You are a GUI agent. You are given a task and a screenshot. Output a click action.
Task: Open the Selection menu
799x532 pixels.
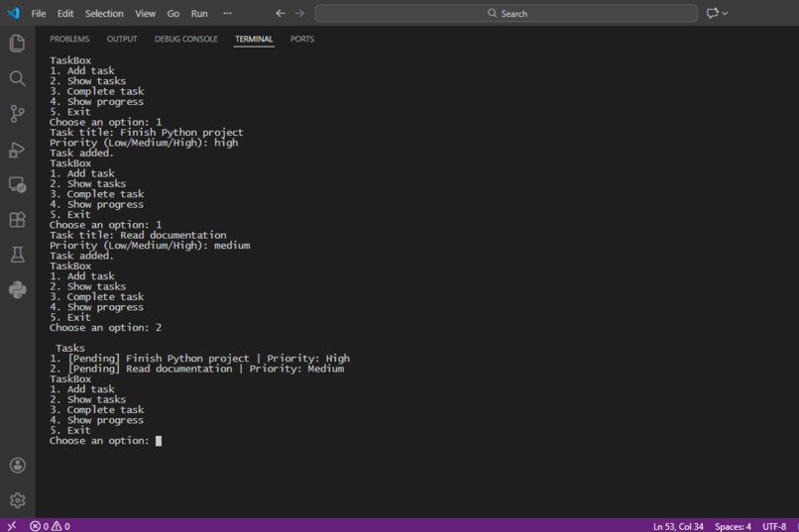coord(104,14)
